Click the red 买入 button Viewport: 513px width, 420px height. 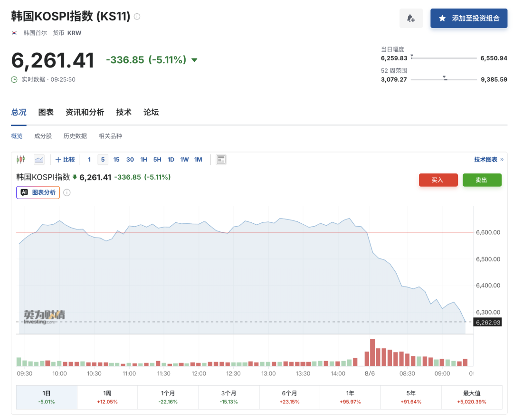click(x=438, y=180)
